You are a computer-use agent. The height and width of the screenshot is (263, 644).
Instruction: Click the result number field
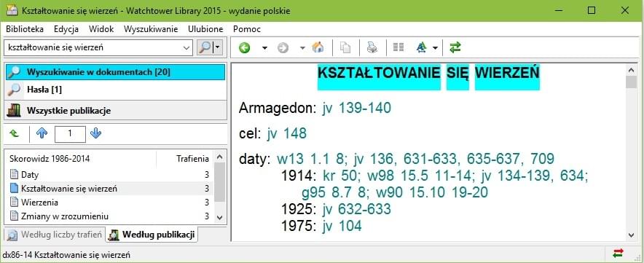[70, 133]
